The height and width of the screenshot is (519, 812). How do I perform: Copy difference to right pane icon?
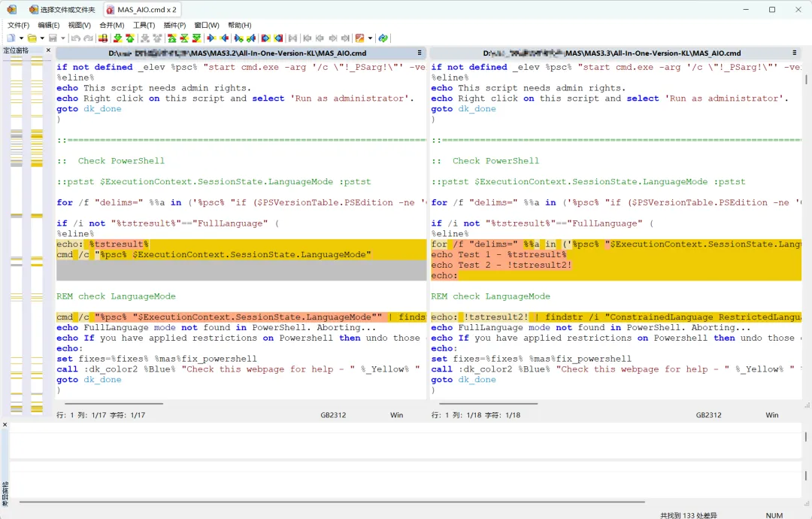[x=211, y=38]
